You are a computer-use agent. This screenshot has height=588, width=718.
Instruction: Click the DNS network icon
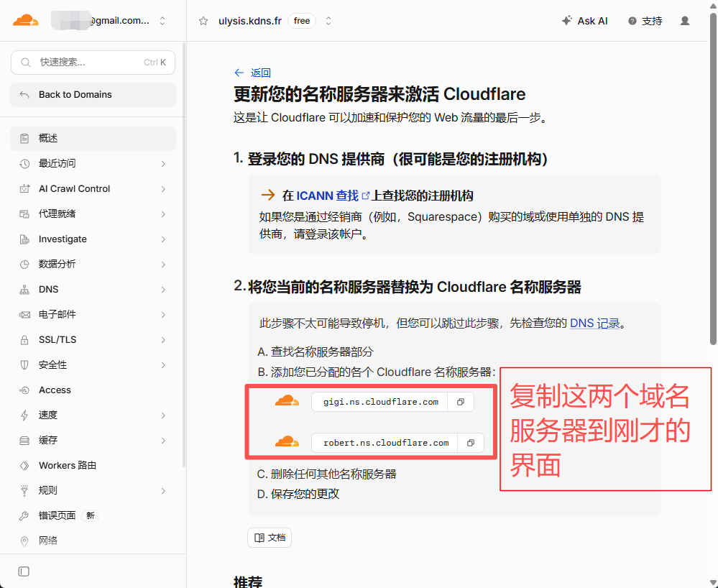24,290
